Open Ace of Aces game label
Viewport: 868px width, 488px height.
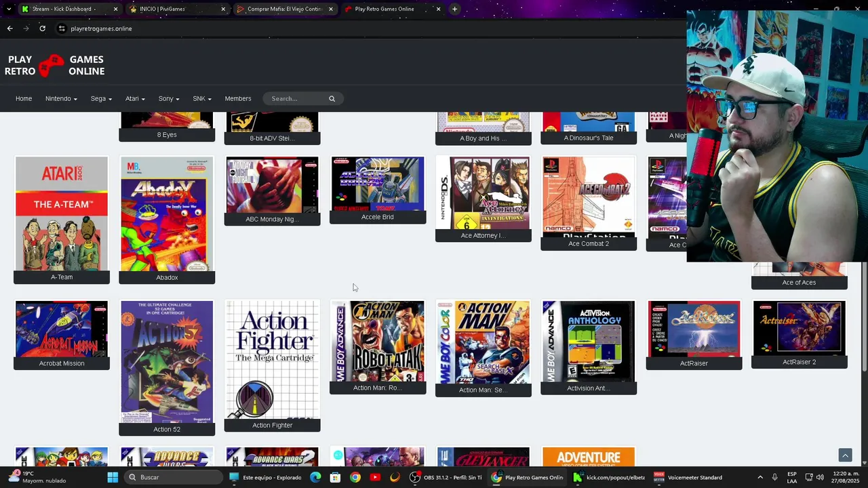coord(800,283)
